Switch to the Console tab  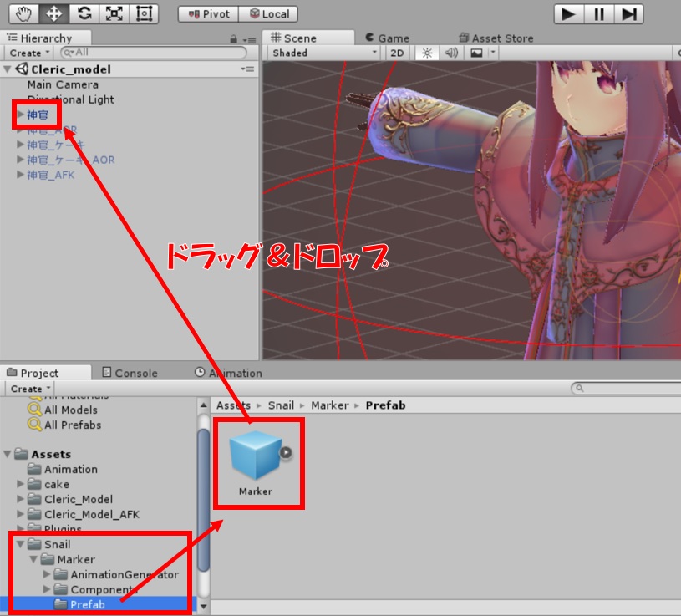tap(129, 373)
